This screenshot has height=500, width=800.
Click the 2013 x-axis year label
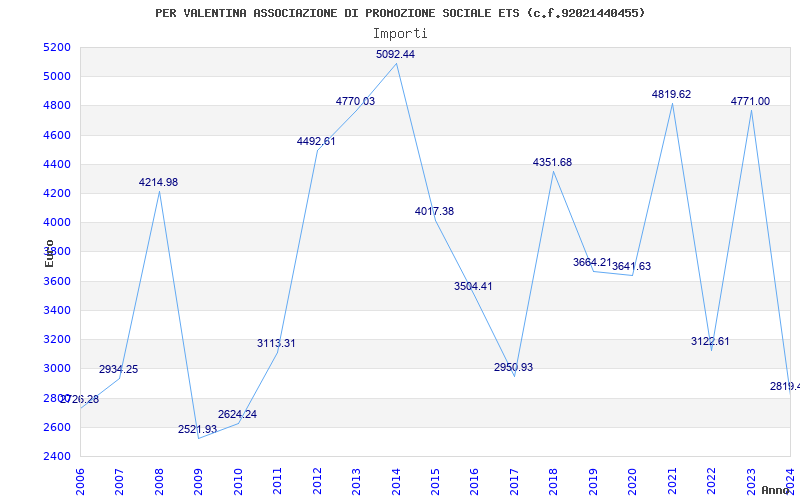tap(356, 482)
